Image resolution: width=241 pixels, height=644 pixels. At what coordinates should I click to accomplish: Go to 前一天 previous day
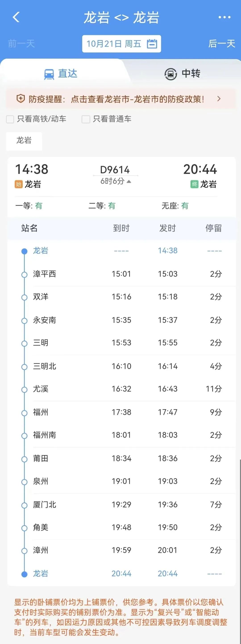(21, 44)
